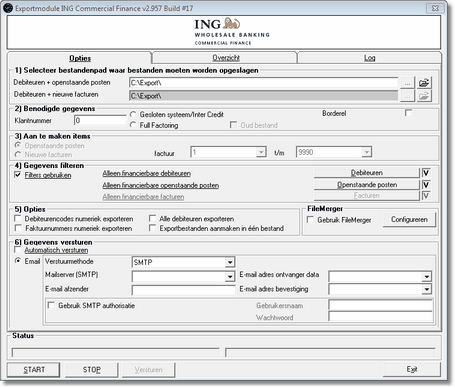Click the Debiteuren + nieuwe facturen path field
This screenshot has height=388, width=455.
[x=263, y=96]
